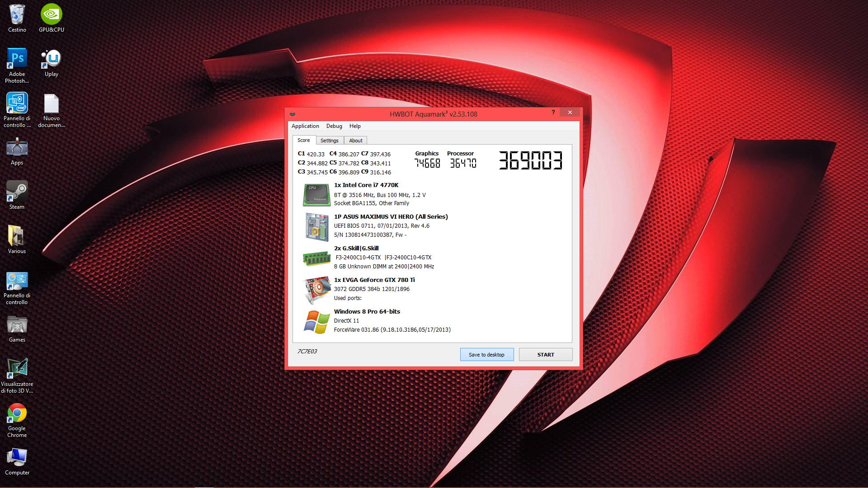This screenshot has height=488, width=868.
Task: Click the ForceWare 031.86 driver line
Action: (x=392, y=330)
